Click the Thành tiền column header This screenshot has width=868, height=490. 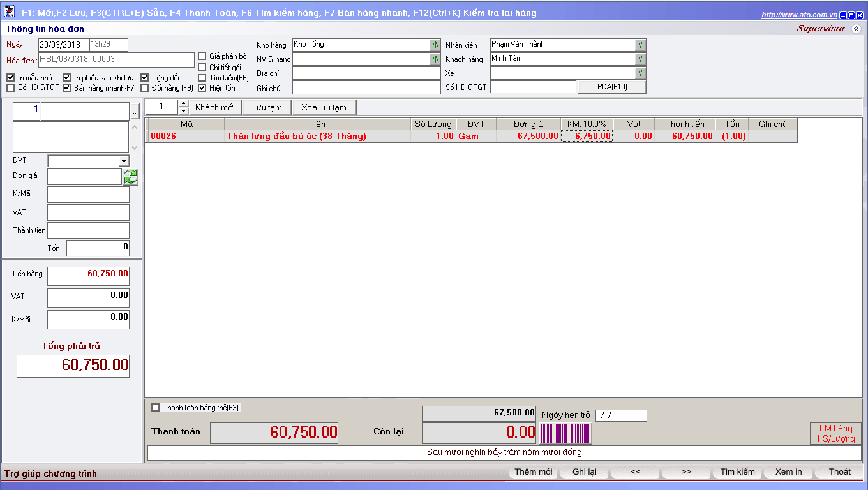coord(684,124)
